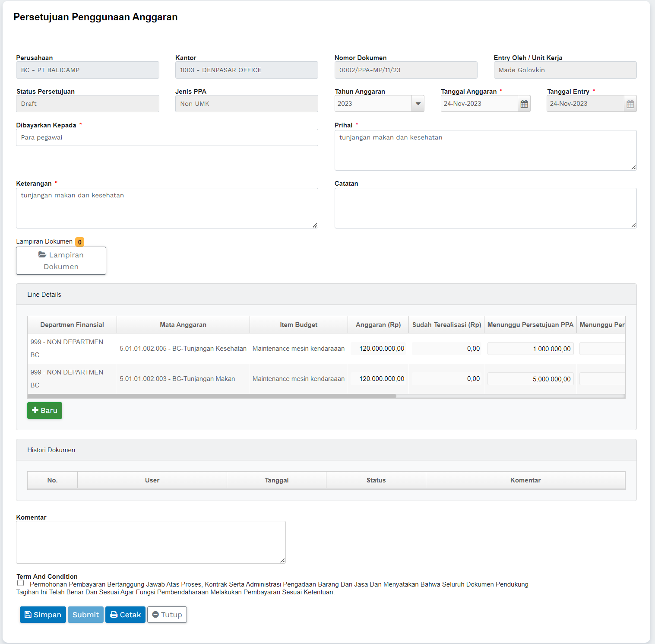Click into the Catatan text area
This screenshot has height=644, width=655.
[485, 208]
